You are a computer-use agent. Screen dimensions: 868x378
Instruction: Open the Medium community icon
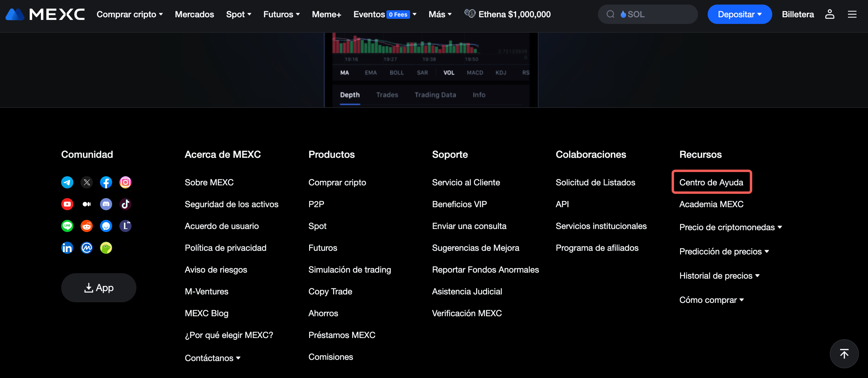click(x=87, y=204)
